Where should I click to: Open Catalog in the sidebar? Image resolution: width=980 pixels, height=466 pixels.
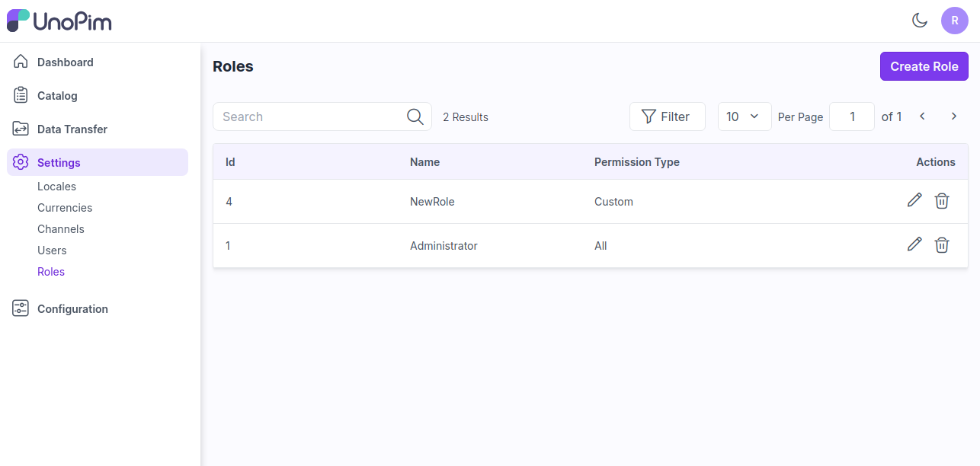pos(57,96)
